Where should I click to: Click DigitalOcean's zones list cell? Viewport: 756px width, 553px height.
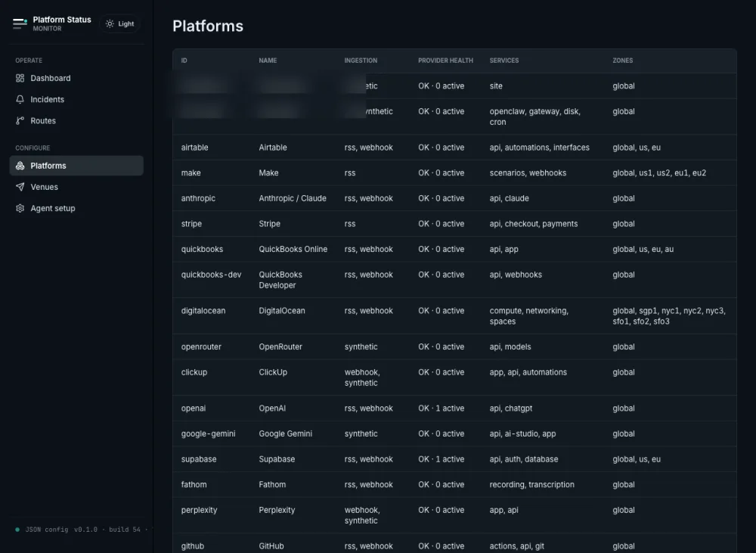tap(669, 316)
